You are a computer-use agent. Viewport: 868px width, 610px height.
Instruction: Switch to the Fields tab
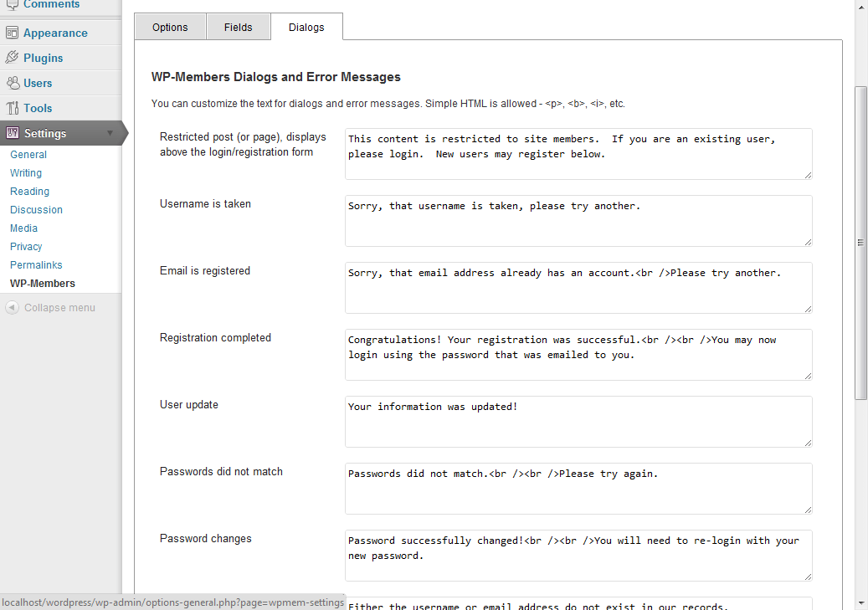point(238,27)
